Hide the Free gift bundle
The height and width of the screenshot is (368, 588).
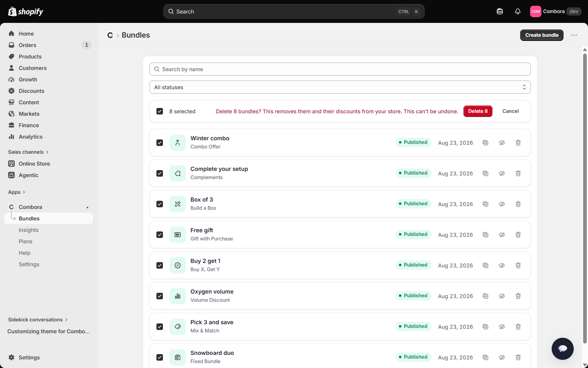(x=502, y=235)
